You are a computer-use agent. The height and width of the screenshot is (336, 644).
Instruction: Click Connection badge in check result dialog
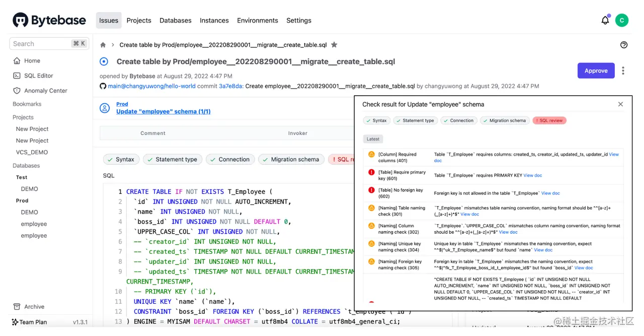[458, 120]
